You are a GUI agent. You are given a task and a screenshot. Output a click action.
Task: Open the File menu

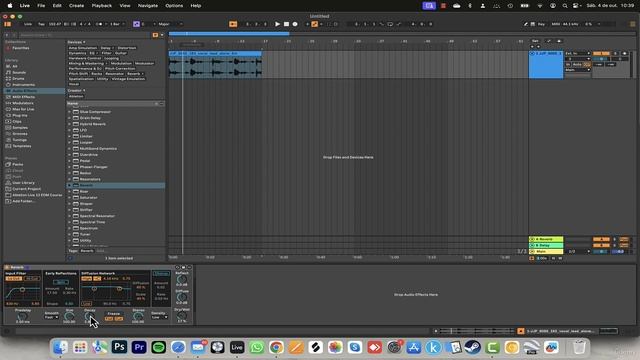point(41,6)
